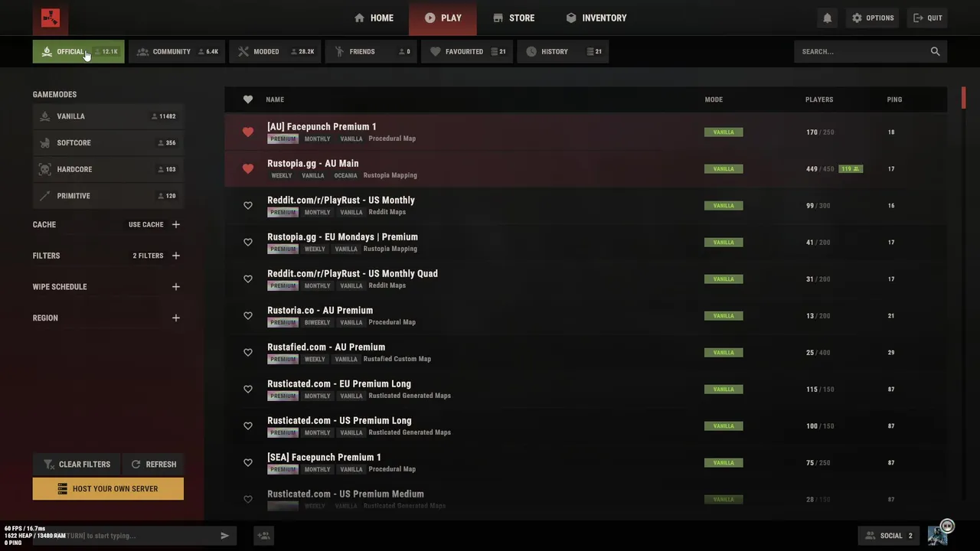
Task: Click the queue badge on Rustopia AU Main
Action: (851, 168)
